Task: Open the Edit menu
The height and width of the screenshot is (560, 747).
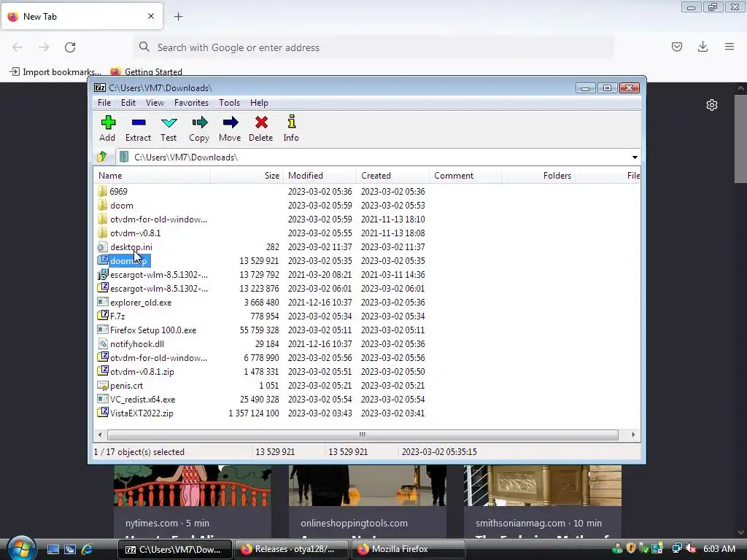Action: point(128,103)
